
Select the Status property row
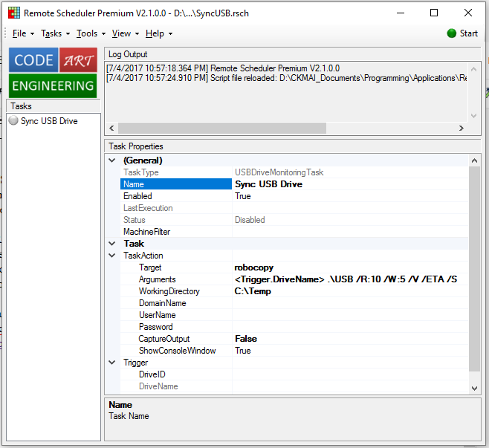(x=294, y=220)
